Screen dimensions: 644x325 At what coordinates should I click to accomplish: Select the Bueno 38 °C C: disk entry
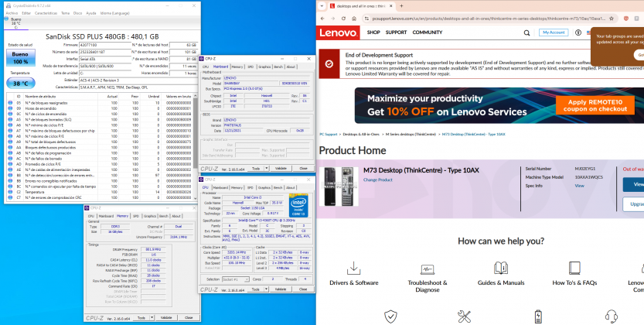(16, 23)
